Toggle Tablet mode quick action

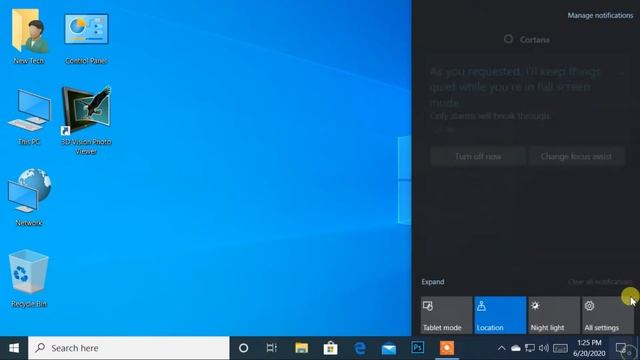pos(447,316)
